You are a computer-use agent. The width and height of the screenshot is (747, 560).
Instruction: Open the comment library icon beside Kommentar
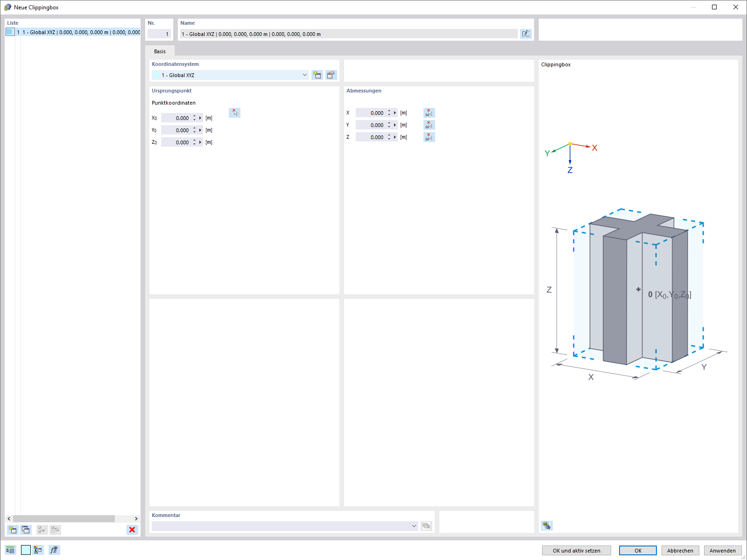coord(426,526)
